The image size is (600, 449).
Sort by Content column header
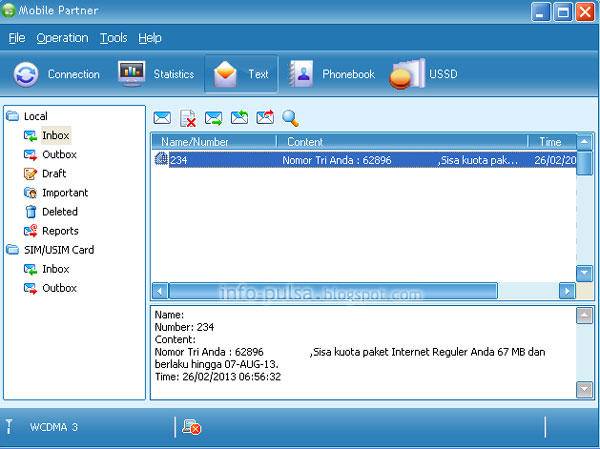coord(402,142)
